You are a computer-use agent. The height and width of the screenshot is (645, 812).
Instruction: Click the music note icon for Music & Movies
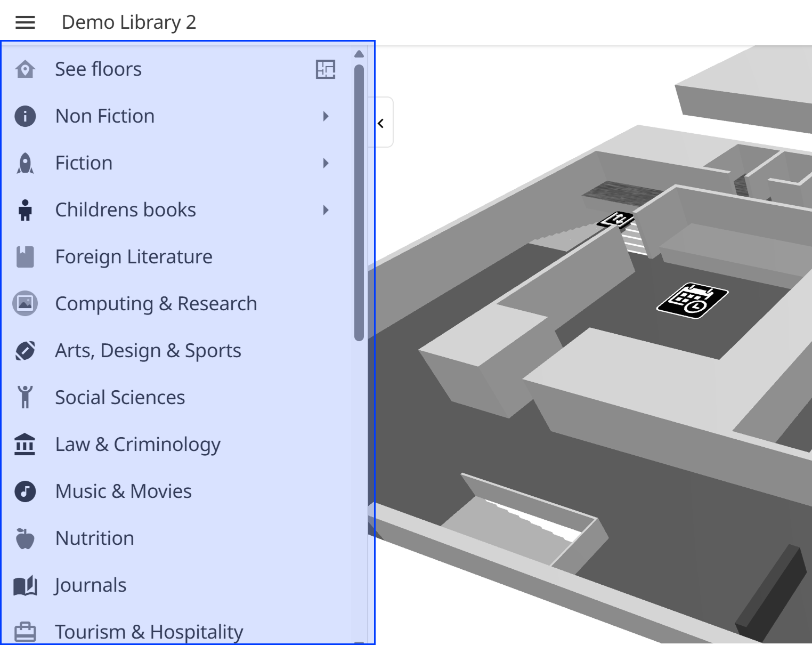(25, 491)
